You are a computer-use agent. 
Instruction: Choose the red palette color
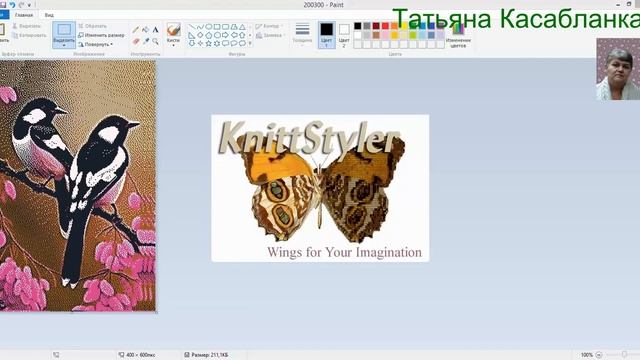point(385,26)
